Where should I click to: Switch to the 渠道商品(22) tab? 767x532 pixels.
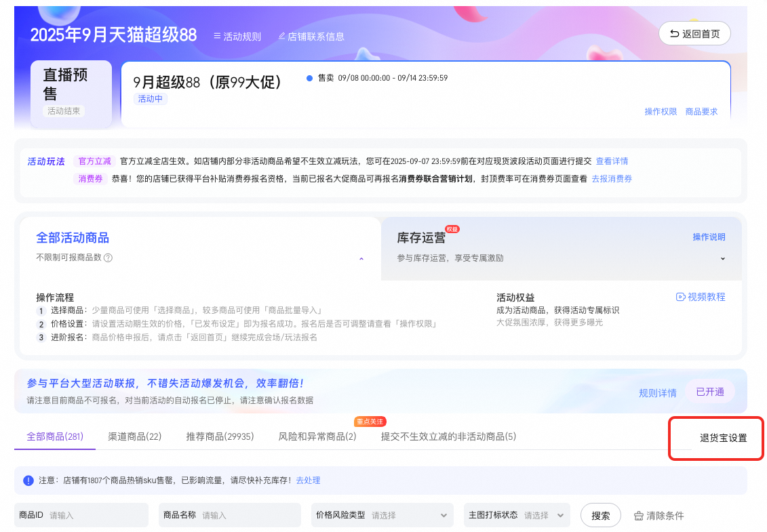134,436
